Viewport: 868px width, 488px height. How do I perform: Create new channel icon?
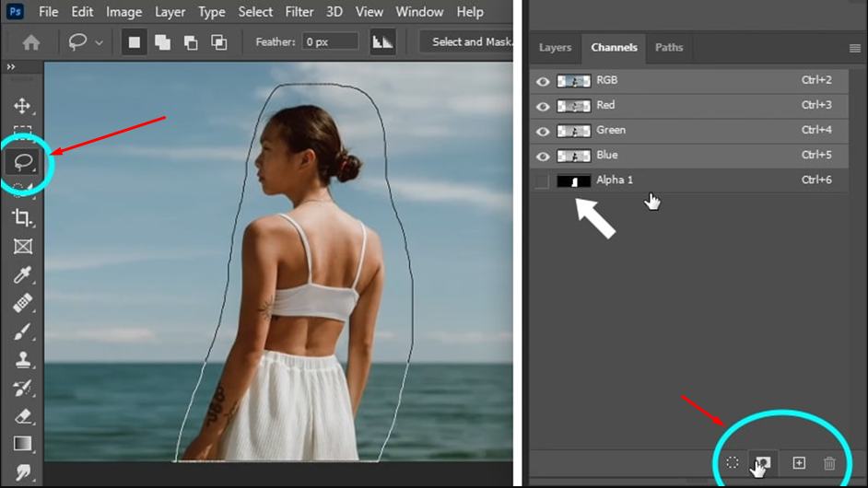coord(799,462)
